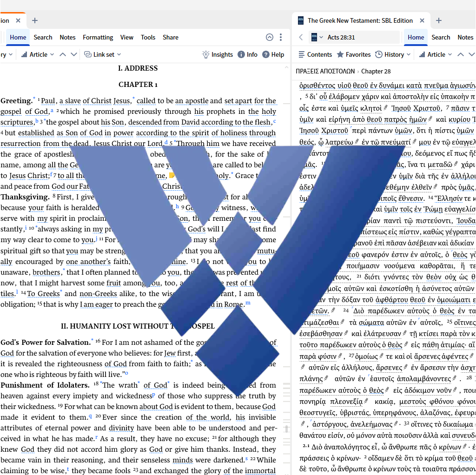This screenshot has width=476, height=475.
Task: Open footnote 'o' after 'will live.'
Action: tap(126, 373)
